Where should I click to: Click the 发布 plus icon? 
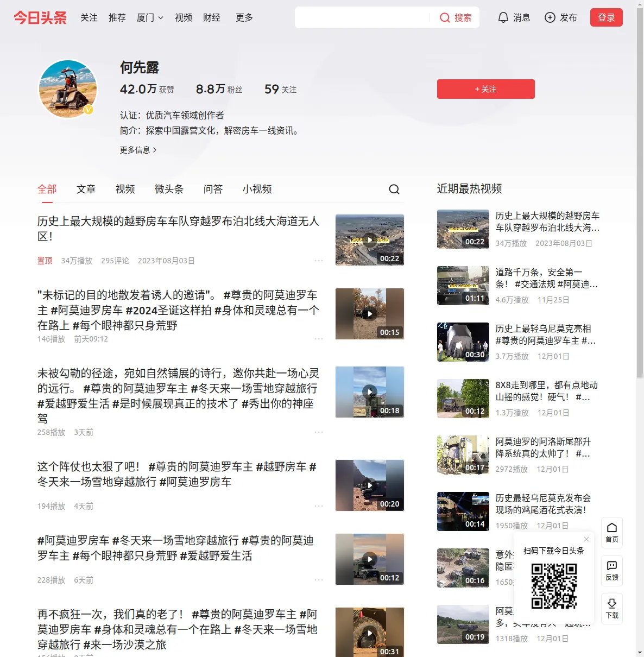coord(550,18)
